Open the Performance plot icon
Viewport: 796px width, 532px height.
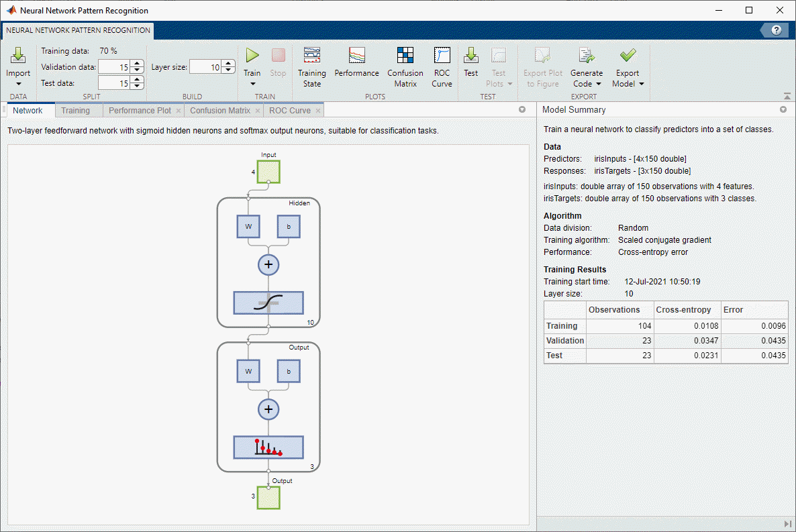[356, 56]
